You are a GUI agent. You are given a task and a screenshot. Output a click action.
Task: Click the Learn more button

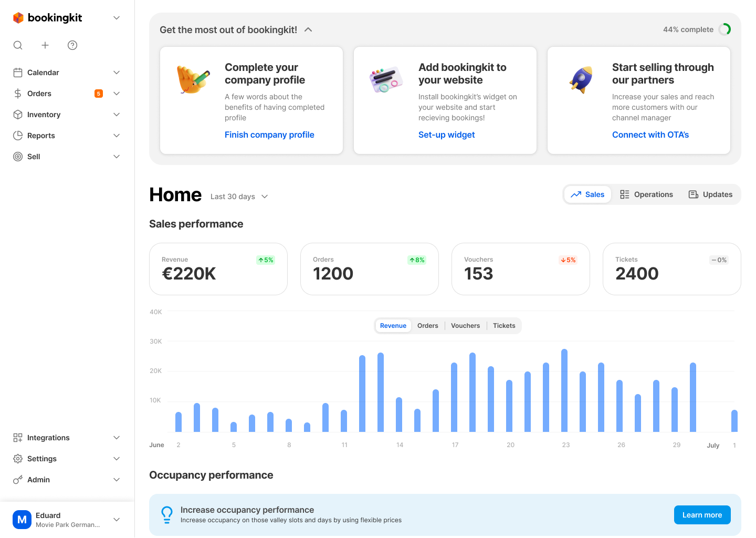[702, 515]
